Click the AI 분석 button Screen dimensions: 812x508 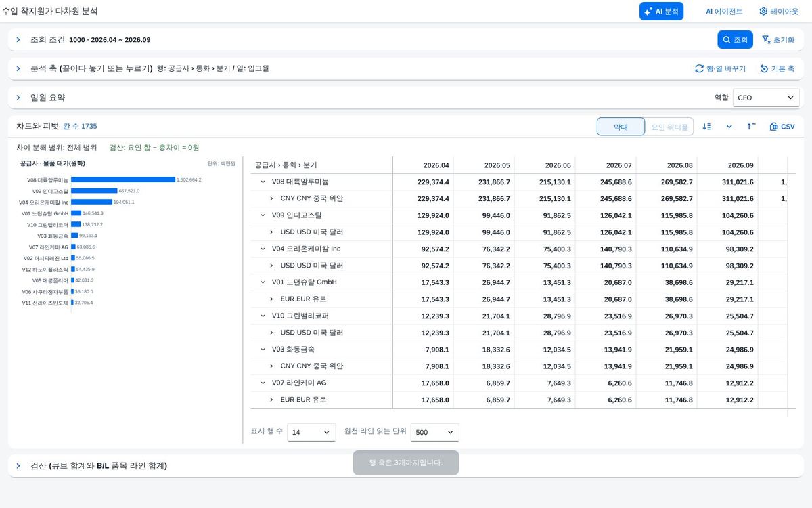661,12
